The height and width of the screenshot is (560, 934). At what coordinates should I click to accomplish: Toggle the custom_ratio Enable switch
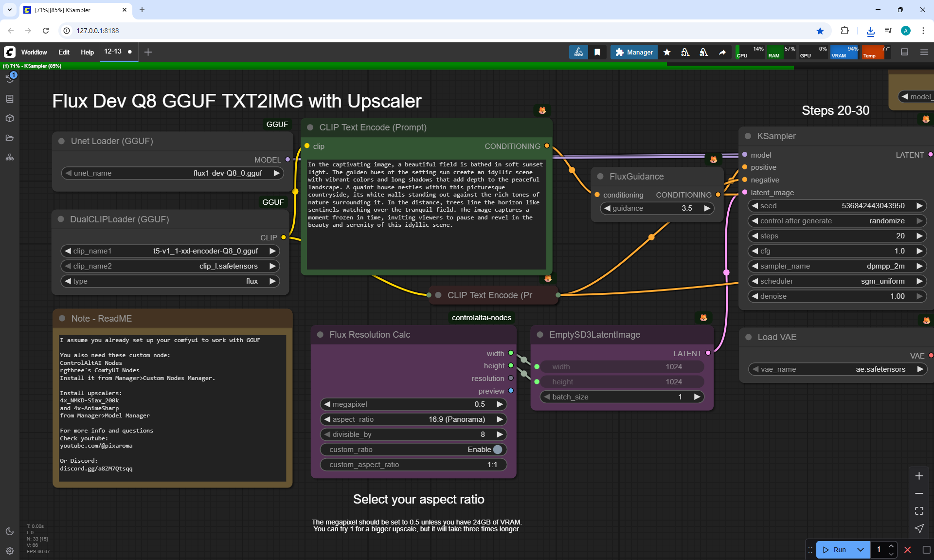click(497, 450)
